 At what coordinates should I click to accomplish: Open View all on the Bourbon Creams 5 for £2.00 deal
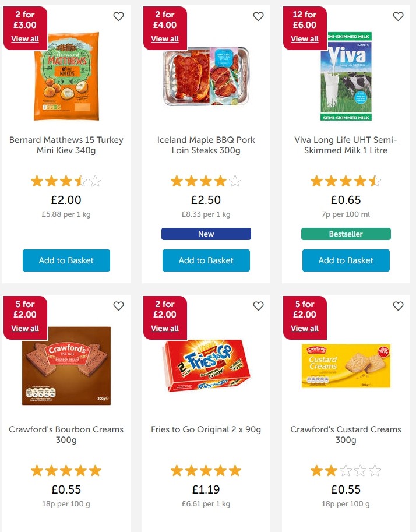pyautogui.click(x=25, y=328)
